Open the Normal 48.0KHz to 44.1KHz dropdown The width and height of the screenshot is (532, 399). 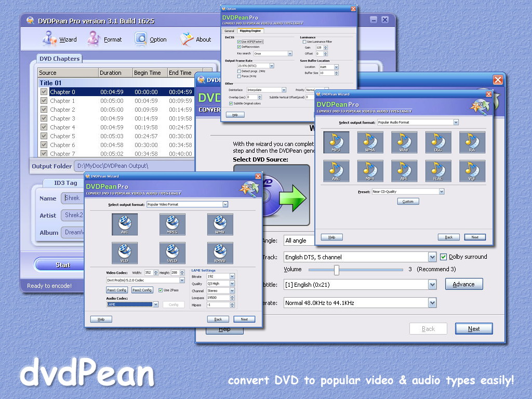click(432, 303)
